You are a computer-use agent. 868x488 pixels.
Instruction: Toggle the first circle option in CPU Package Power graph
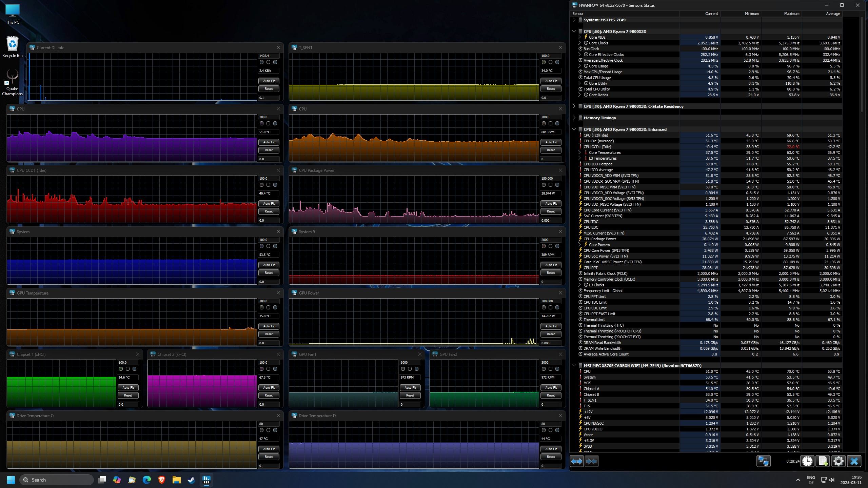click(544, 185)
